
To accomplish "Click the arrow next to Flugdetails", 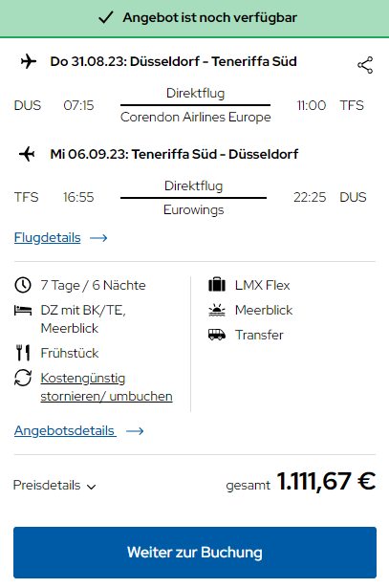I will pyautogui.click(x=98, y=238).
